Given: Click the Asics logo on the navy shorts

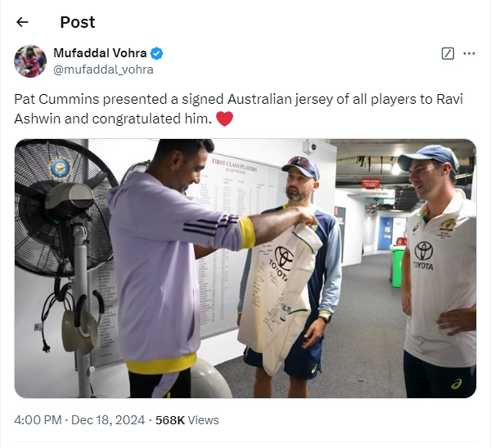Looking at the screenshot, I should 455,384.
